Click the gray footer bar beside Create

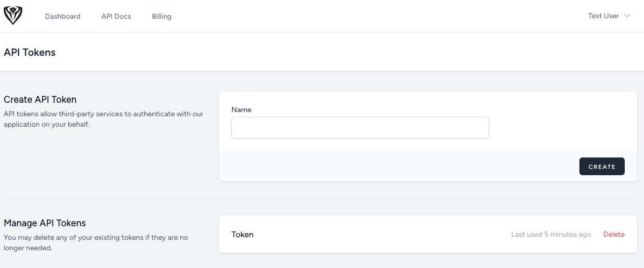coord(396,166)
